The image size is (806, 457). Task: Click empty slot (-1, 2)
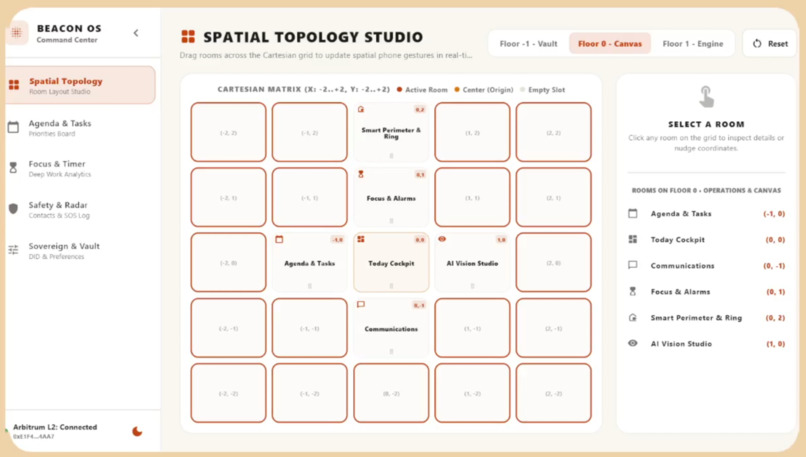click(309, 132)
